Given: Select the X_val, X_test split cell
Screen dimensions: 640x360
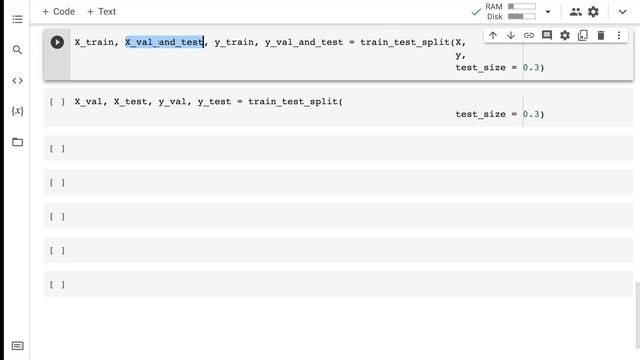Looking at the screenshot, I should coord(338,108).
